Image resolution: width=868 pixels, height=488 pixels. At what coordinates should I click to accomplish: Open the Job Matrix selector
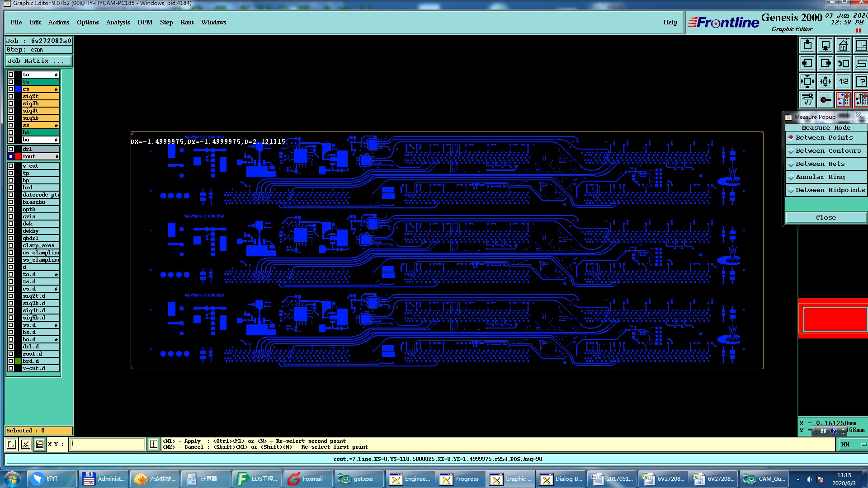(x=38, y=61)
